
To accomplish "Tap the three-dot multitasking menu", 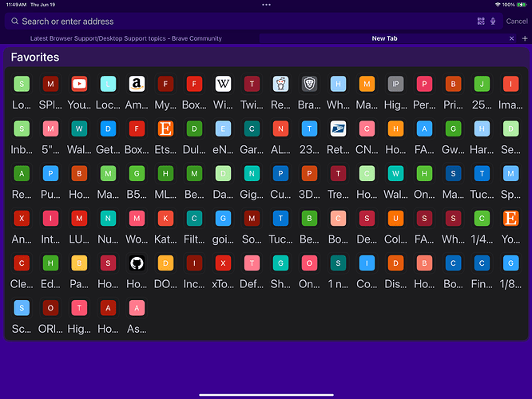I will pos(266,5).
